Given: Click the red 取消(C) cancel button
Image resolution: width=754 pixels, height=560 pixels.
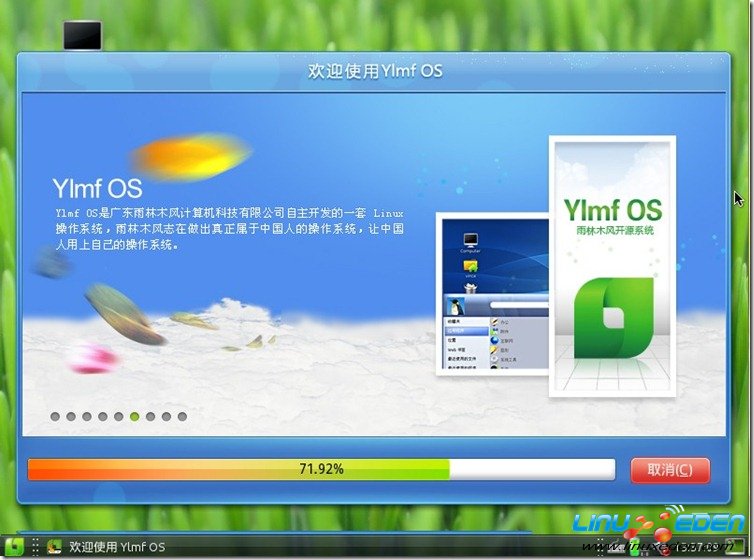Looking at the screenshot, I should click(670, 470).
